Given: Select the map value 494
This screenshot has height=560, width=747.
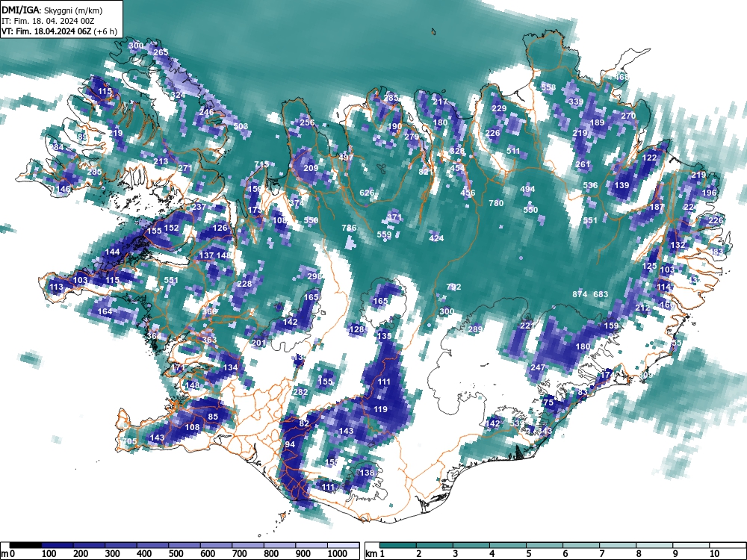Looking at the screenshot, I should coord(527,189).
